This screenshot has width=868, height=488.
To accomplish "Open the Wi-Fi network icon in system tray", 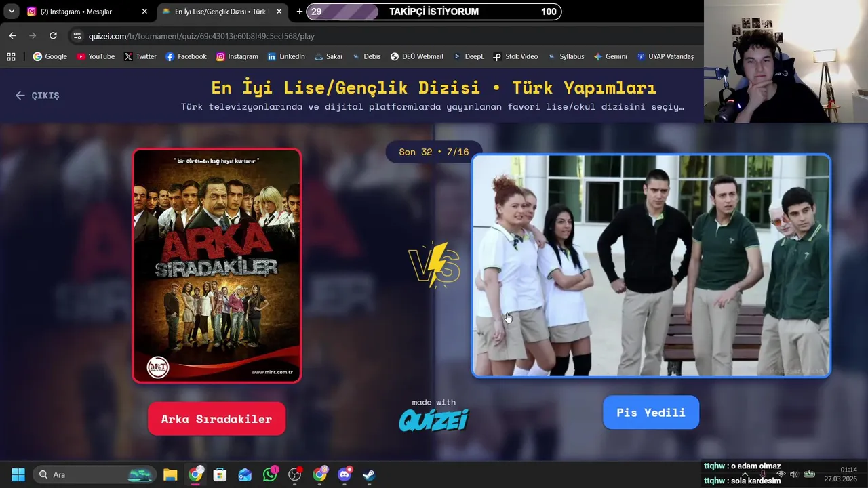I will (x=781, y=474).
